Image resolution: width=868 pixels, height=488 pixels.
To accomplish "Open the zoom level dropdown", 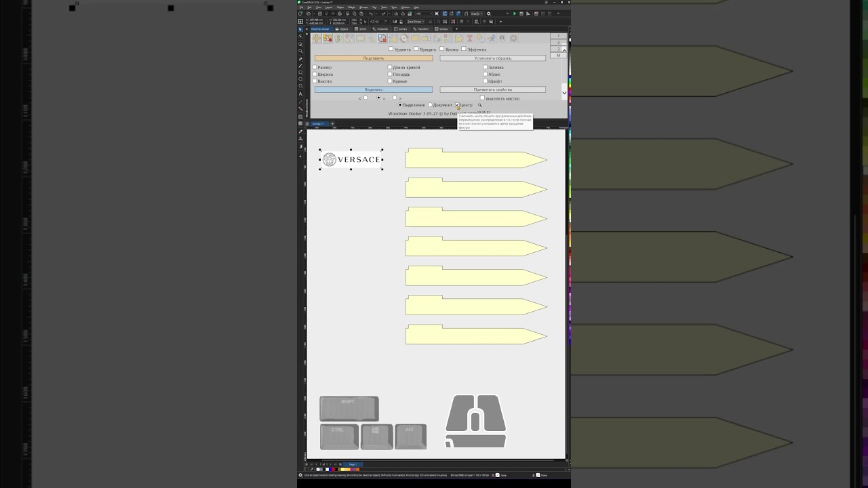I will [431, 14].
